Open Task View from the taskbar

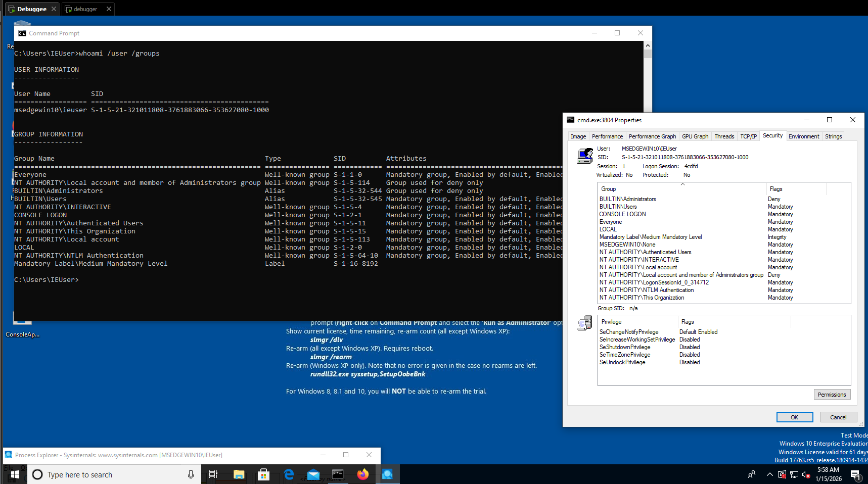(x=213, y=474)
